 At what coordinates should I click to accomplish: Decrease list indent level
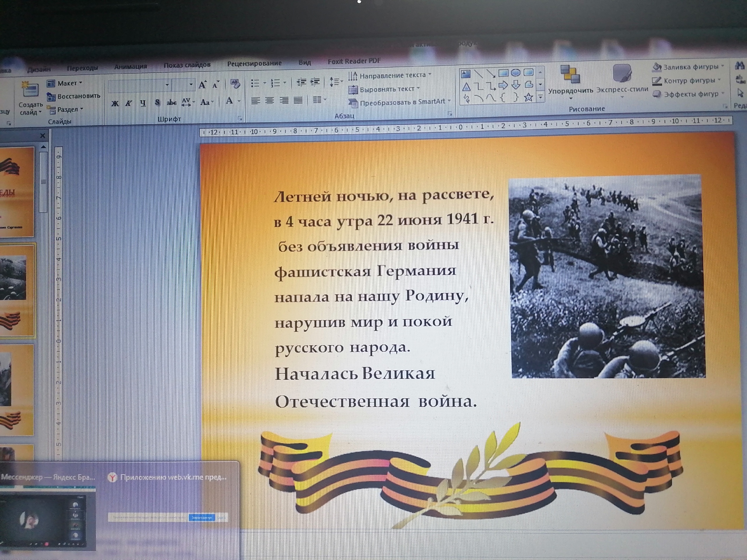tap(301, 82)
